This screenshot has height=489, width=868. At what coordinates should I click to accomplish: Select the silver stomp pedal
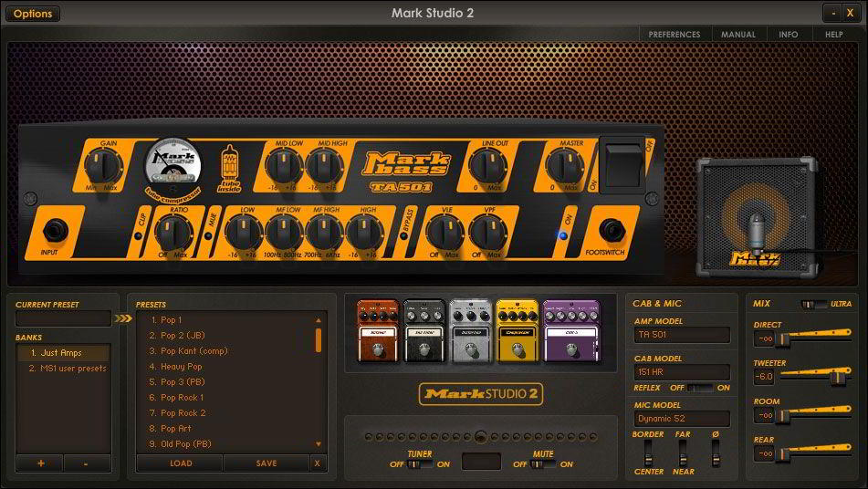[x=471, y=331]
